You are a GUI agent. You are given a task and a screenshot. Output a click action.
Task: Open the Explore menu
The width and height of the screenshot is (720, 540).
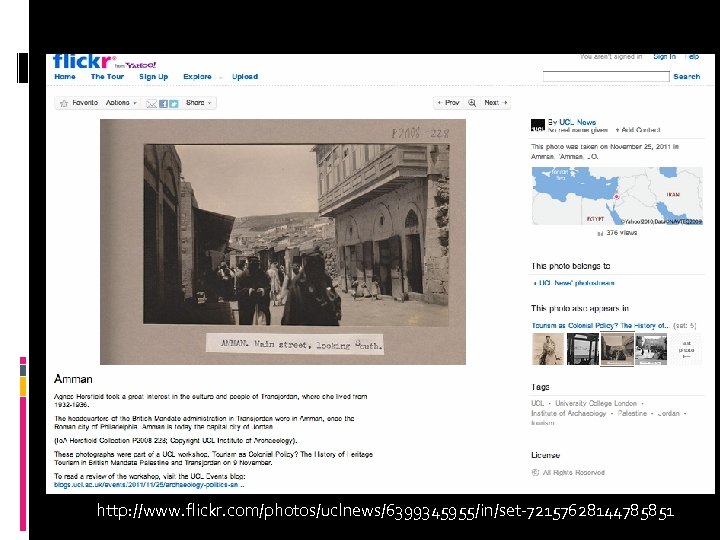point(197,77)
